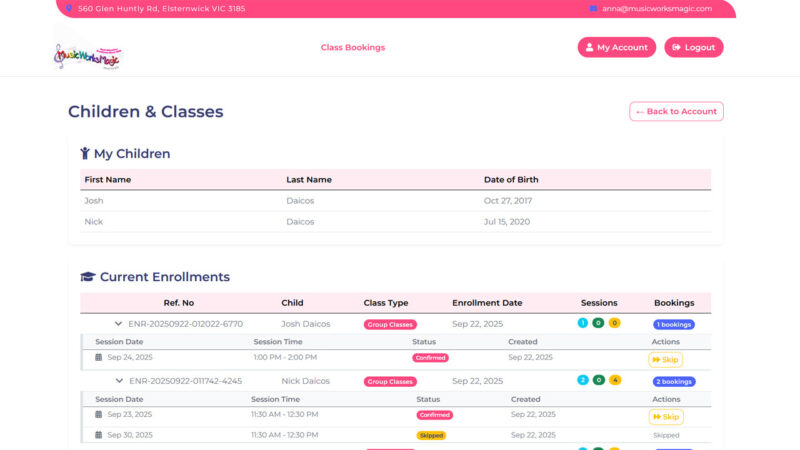Click the blue session count circle for Josh Daicos
Screen dimensions: 800x450
click(583, 323)
